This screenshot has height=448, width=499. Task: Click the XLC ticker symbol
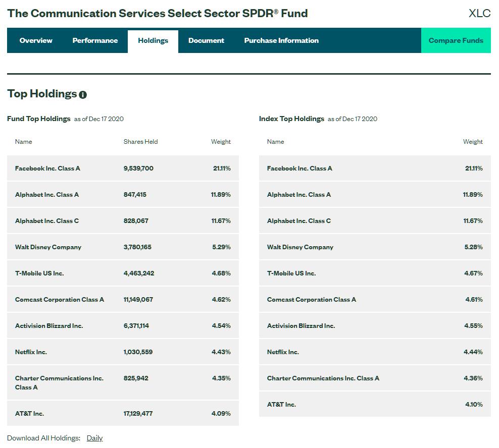tap(479, 13)
